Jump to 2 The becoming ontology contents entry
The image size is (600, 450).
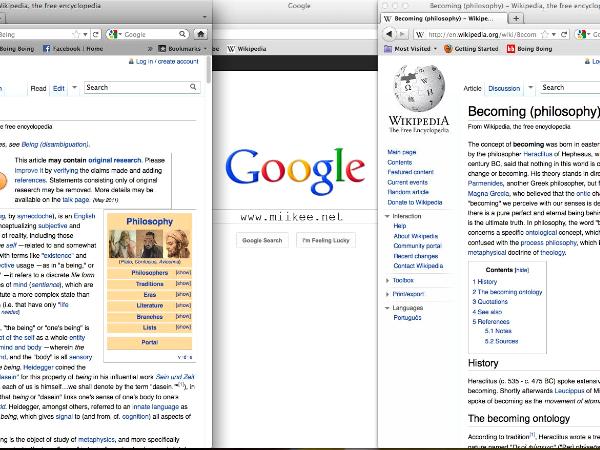[x=507, y=292]
